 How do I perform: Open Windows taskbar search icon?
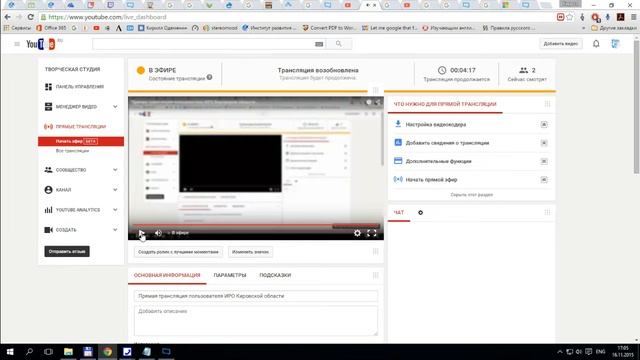point(29,351)
